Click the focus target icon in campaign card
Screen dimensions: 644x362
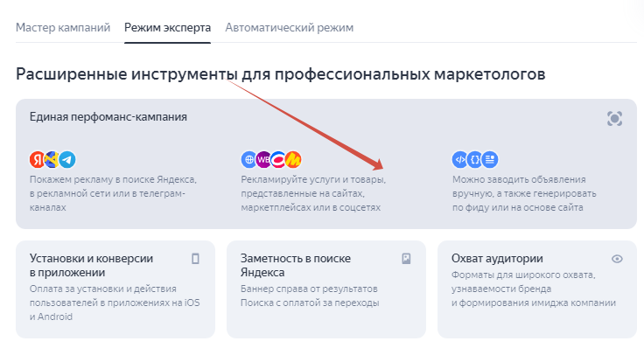coord(614,118)
